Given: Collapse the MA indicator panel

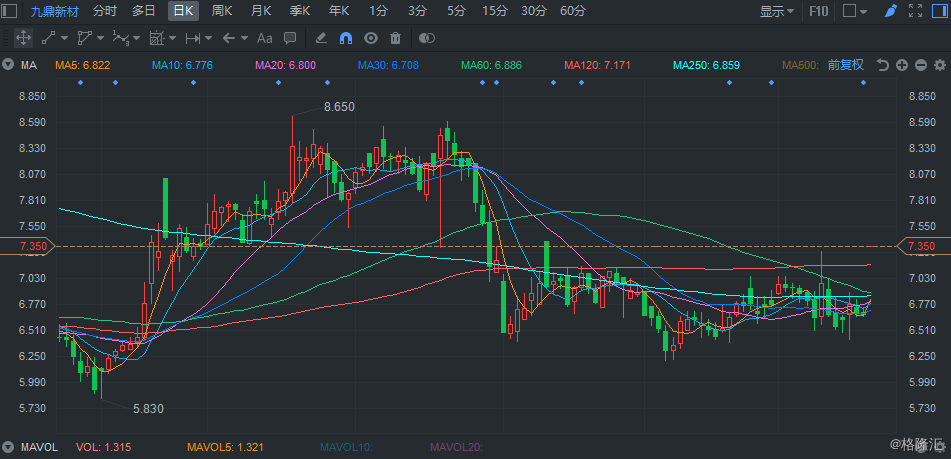Looking at the screenshot, I should click(x=8, y=65).
